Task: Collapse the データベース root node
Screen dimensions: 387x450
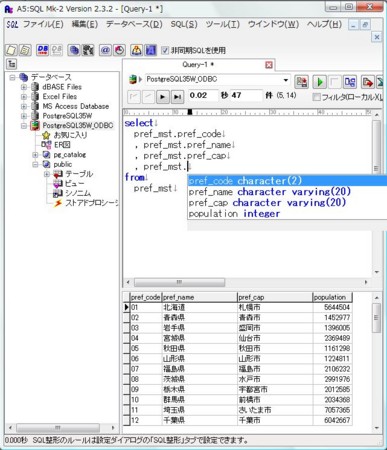Action: click(13, 78)
